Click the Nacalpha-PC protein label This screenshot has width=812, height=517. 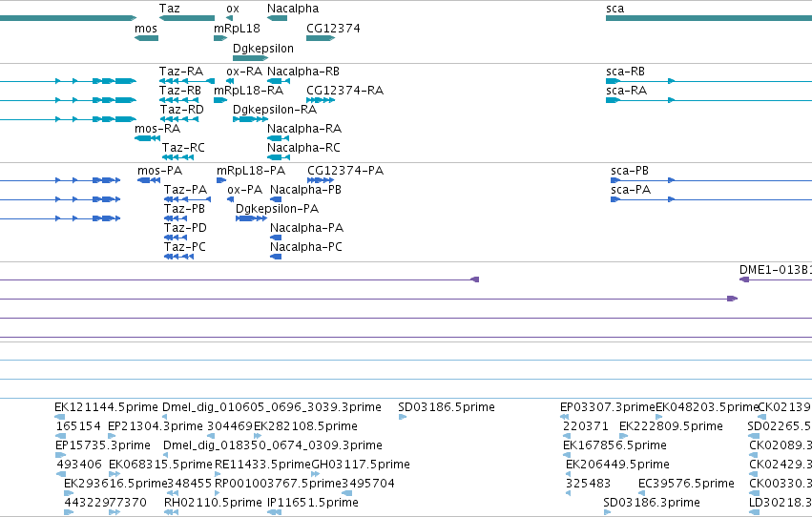[306, 247]
